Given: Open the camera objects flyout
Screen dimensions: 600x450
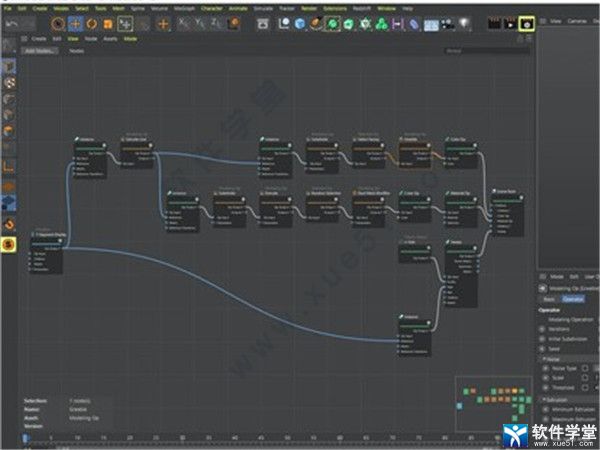Looking at the screenshot, I should pyautogui.click(x=447, y=24).
